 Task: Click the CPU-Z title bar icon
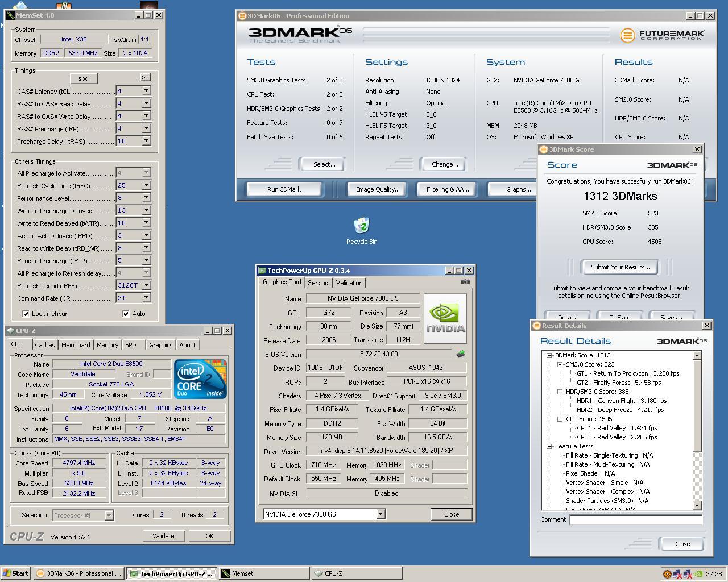point(10,330)
